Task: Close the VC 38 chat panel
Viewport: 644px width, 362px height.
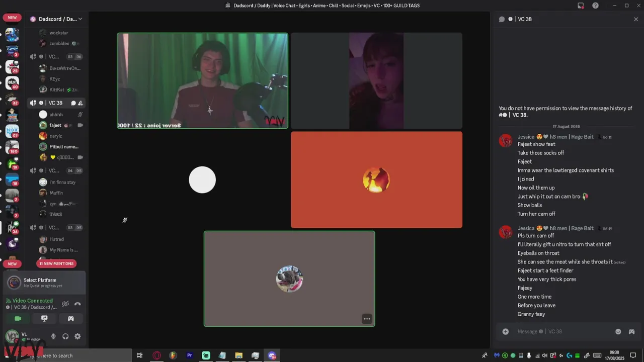Action: pyautogui.click(x=636, y=19)
